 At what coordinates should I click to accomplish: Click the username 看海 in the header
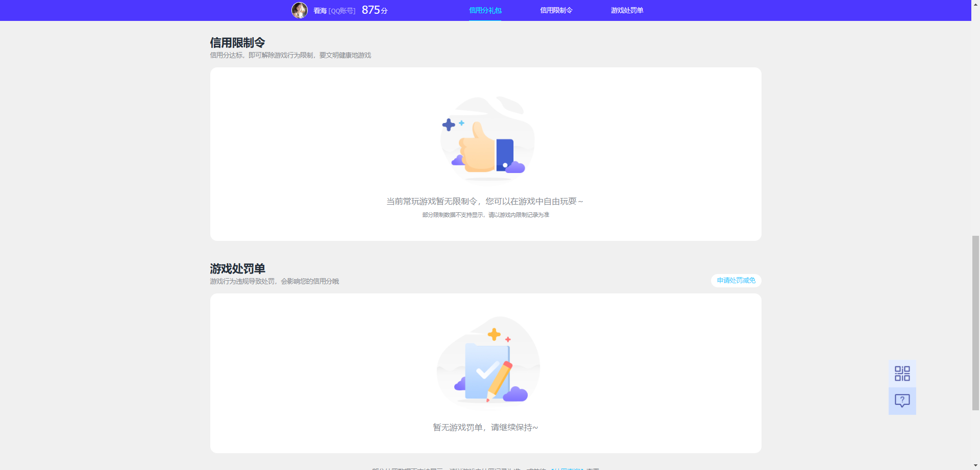[320, 11]
